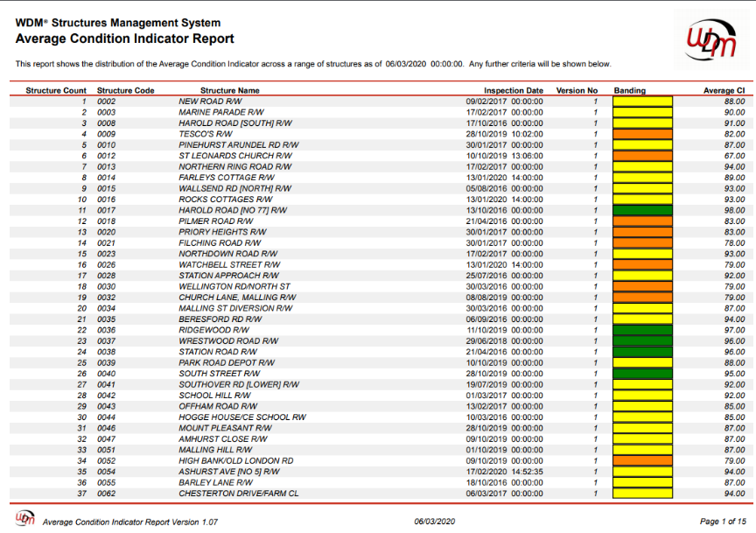The image size is (756, 533).
Task: Click the Page 1 of 15 footer text
Action: pyautogui.click(x=722, y=522)
